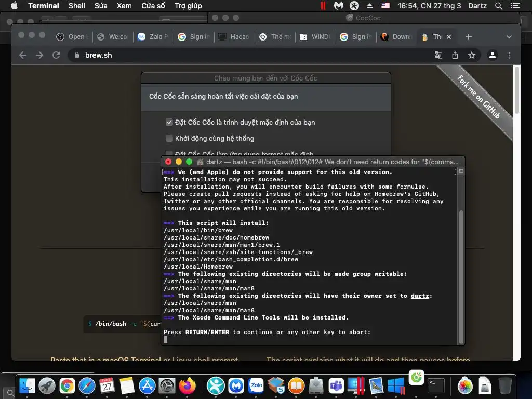The height and width of the screenshot is (399, 532).
Task: Click the Terminal window vertical scrollbar
Action: (x=461, y=276)
